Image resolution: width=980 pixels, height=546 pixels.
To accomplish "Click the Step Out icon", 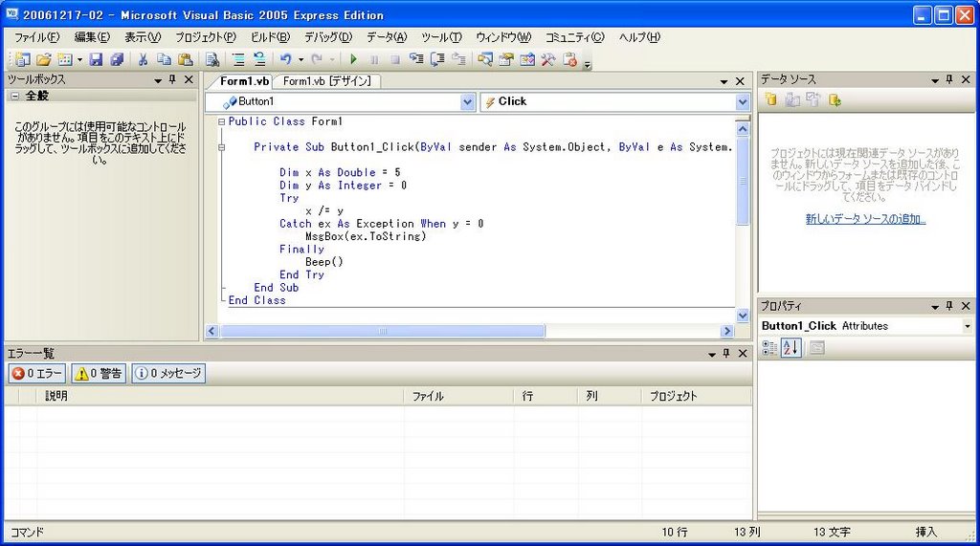I will click(x=458, y=59).
